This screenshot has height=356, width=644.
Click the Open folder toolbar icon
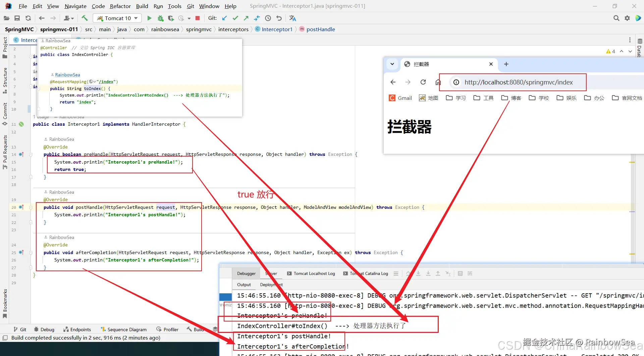(6, 18)
